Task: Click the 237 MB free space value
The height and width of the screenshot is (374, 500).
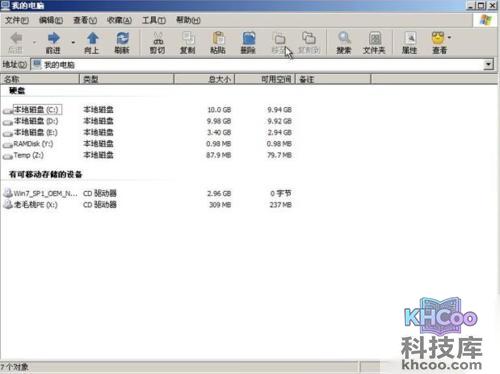Action: click(280, 205)
